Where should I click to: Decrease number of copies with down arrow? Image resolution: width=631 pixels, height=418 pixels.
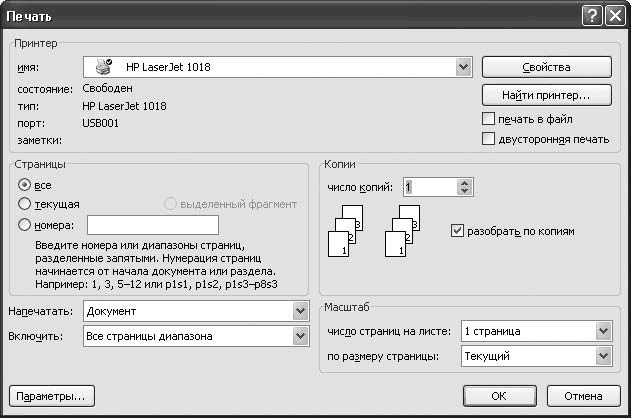[463, 191]
